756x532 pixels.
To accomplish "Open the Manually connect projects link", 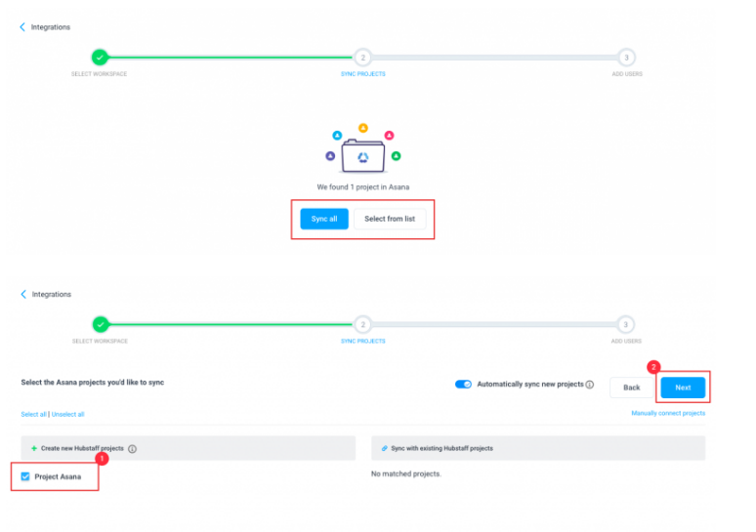I will coord(668,413).
